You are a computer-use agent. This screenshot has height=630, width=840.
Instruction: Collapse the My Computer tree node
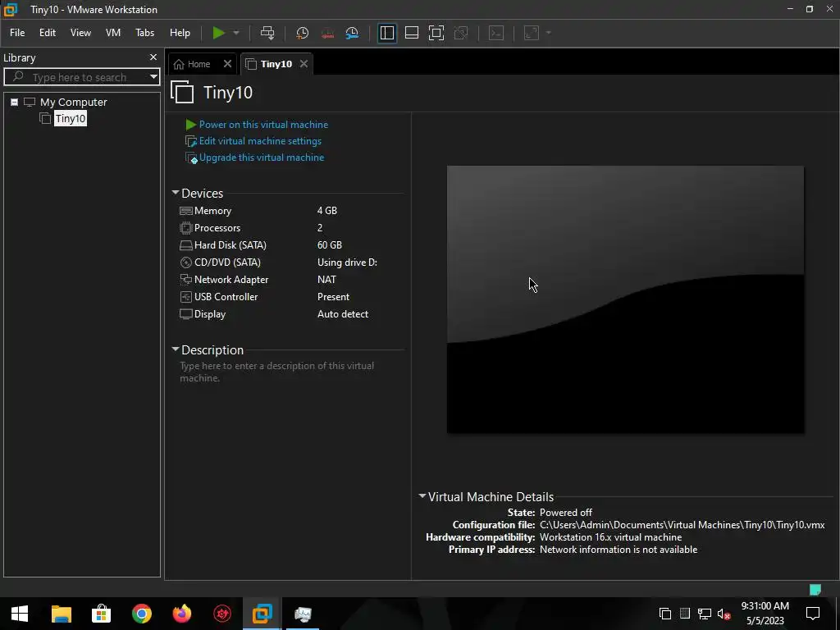[x=15, y=102]
